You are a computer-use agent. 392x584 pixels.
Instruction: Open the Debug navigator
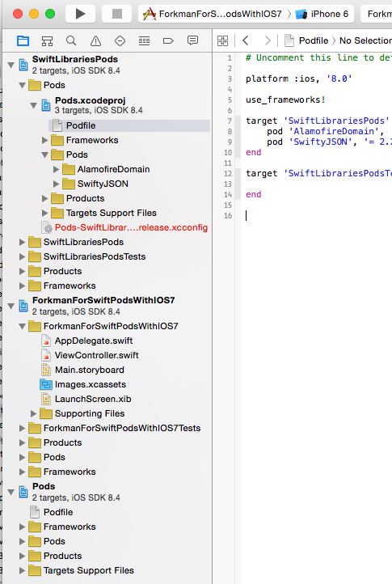click(x=144, y=40)
